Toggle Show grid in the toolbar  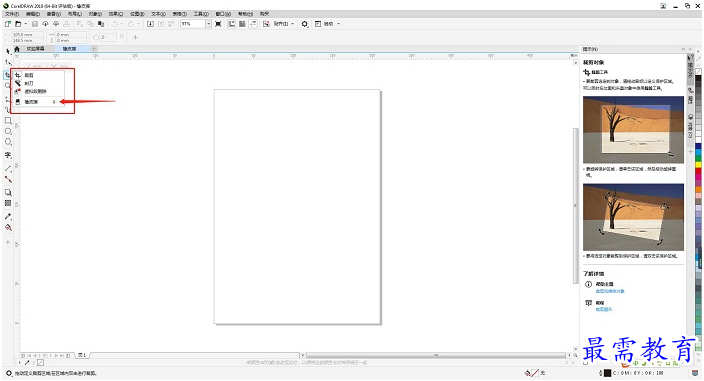[242, 24]
